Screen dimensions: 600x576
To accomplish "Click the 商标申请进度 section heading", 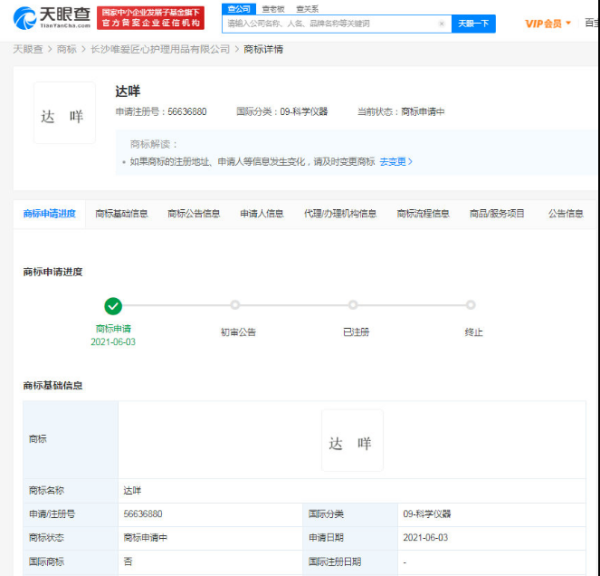I will tap(52, 272).
